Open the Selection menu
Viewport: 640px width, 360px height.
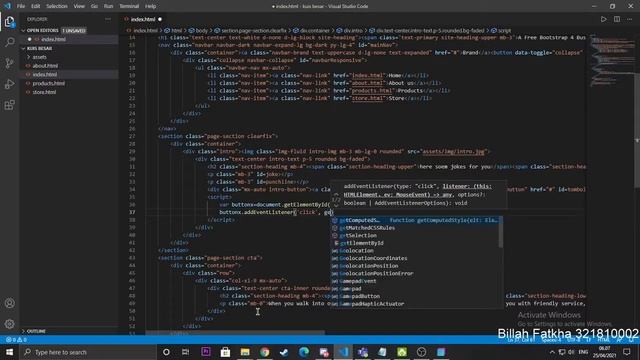[57, 6]
